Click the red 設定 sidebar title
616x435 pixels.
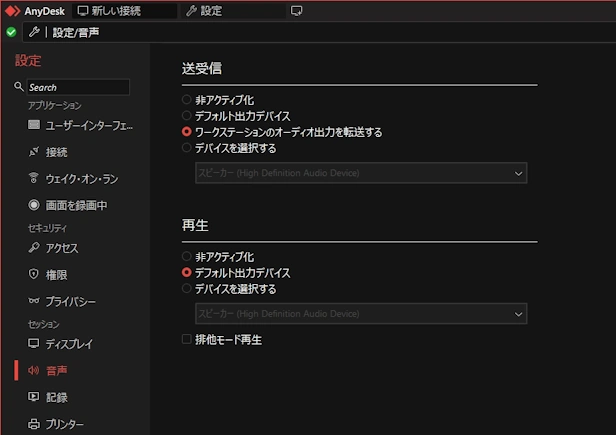coord(28,61)
